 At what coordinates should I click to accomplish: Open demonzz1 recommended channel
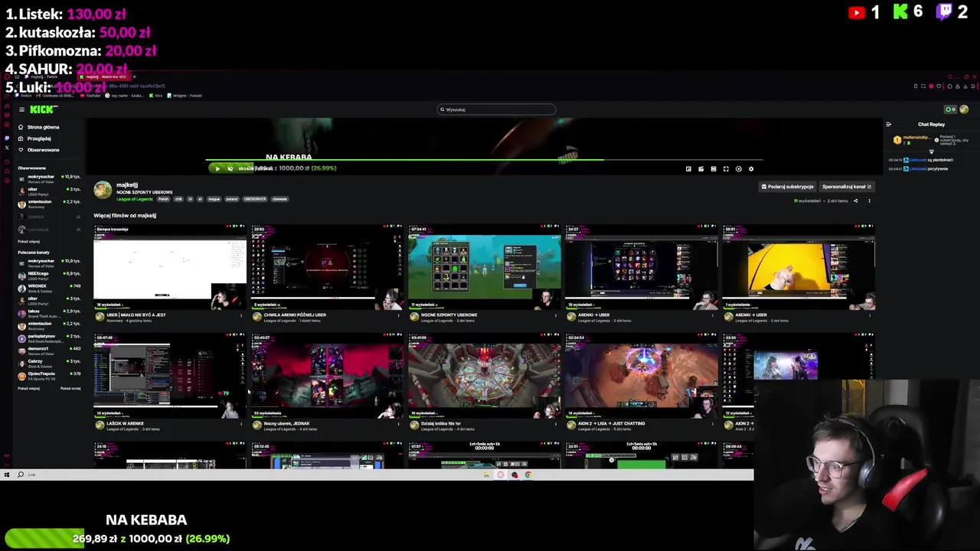click(49, 351)
